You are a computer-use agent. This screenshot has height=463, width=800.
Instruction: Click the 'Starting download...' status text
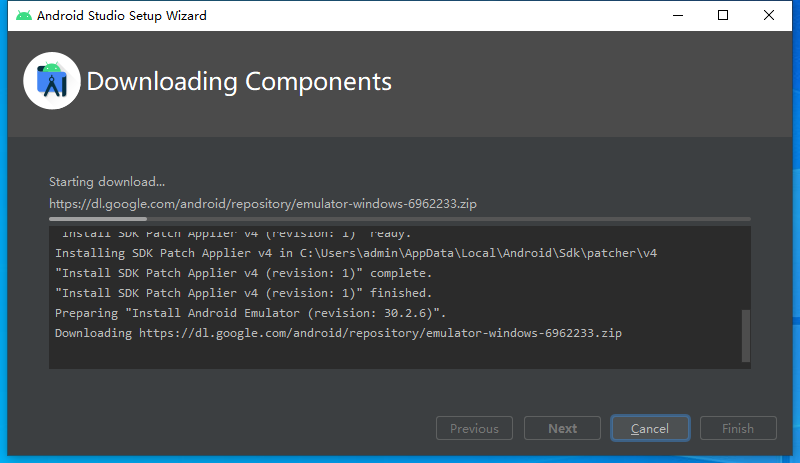107,182
